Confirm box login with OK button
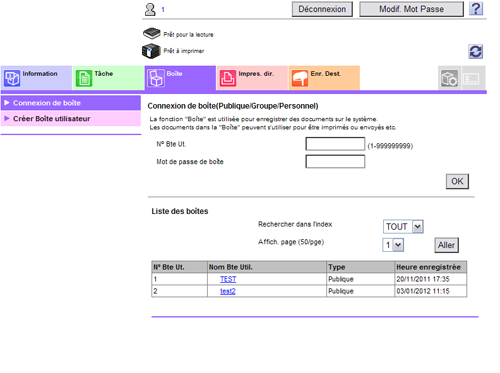Screen dimensions: 500x373 click(x=457, y=181)
